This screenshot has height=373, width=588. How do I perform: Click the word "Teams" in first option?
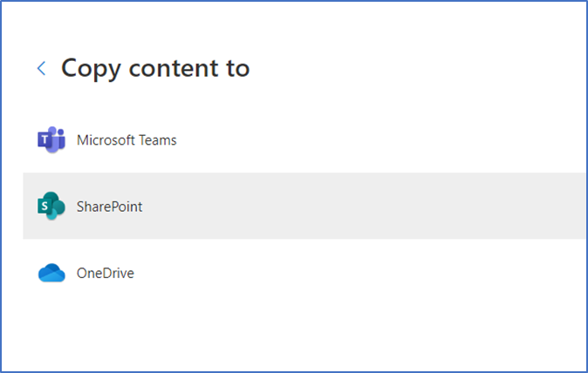[158, 140]
